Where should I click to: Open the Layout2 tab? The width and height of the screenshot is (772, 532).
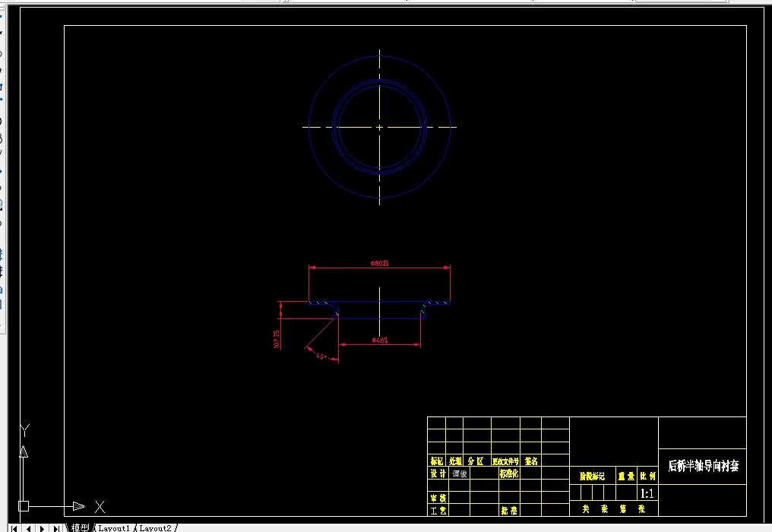(155, 528)
